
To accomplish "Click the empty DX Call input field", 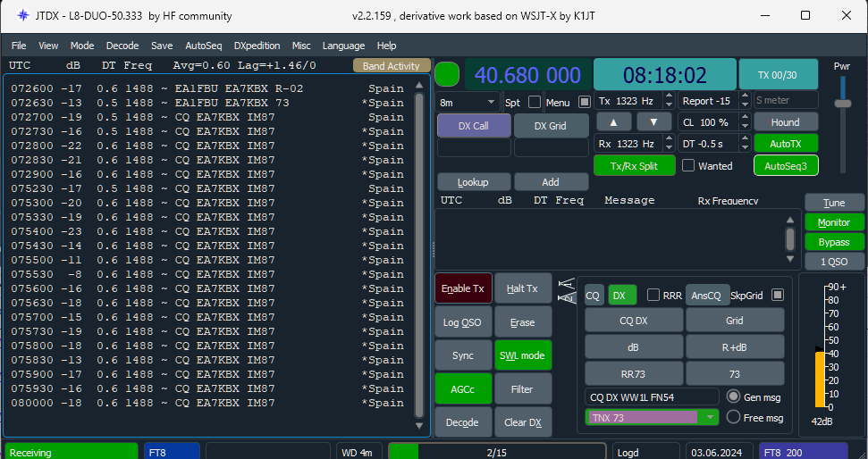I will pos(473,147).
